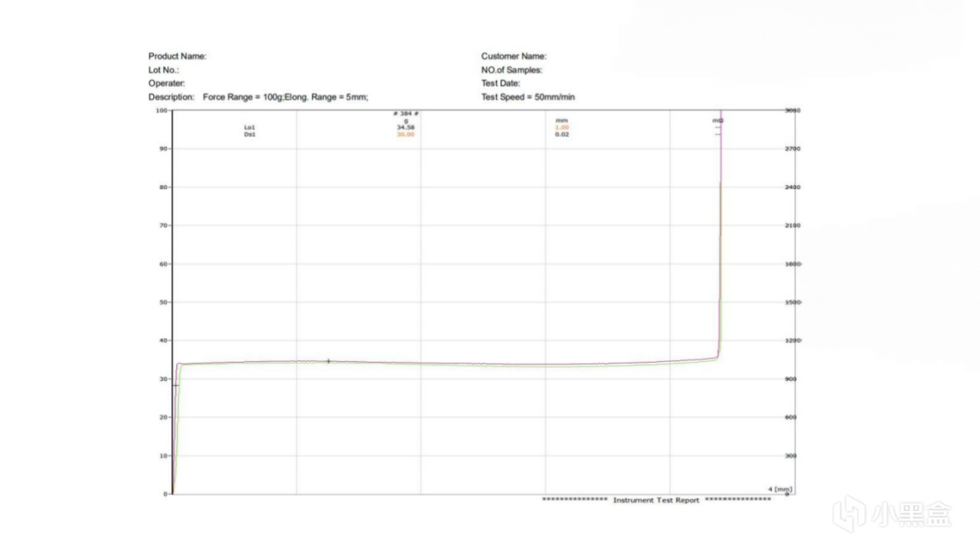Click the "Lo1" row label
Viewport: 980px width, 547px height.
[249, 128]
